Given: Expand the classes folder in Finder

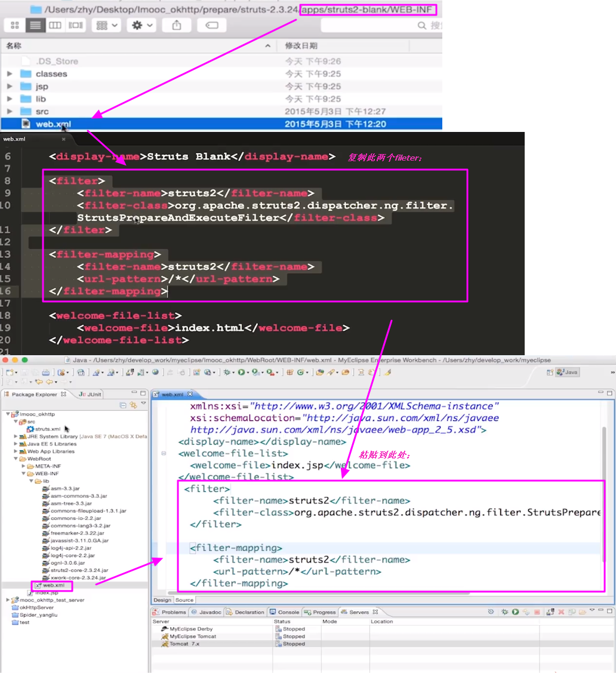Looking at the screenshot, I should pos(10,74).
